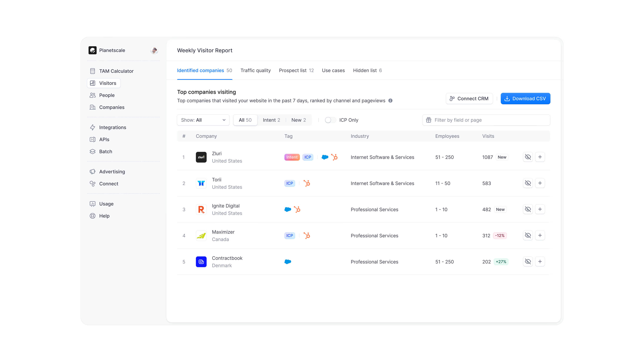644x362 pixels.
Task: Expand the Show: All dropdown
Action: (x=203, y=120)
